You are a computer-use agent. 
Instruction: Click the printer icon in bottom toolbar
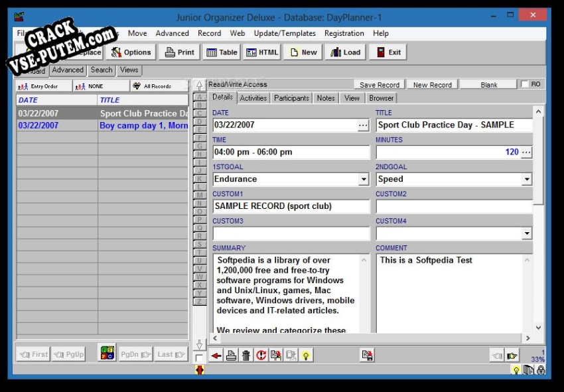tap(231, 356)
